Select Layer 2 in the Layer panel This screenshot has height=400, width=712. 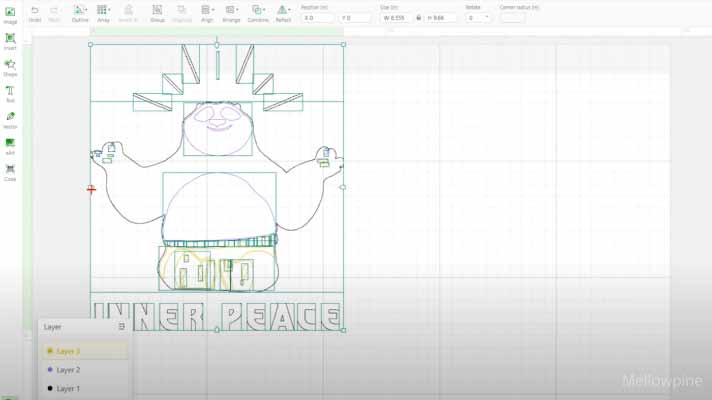coord(68,370)
